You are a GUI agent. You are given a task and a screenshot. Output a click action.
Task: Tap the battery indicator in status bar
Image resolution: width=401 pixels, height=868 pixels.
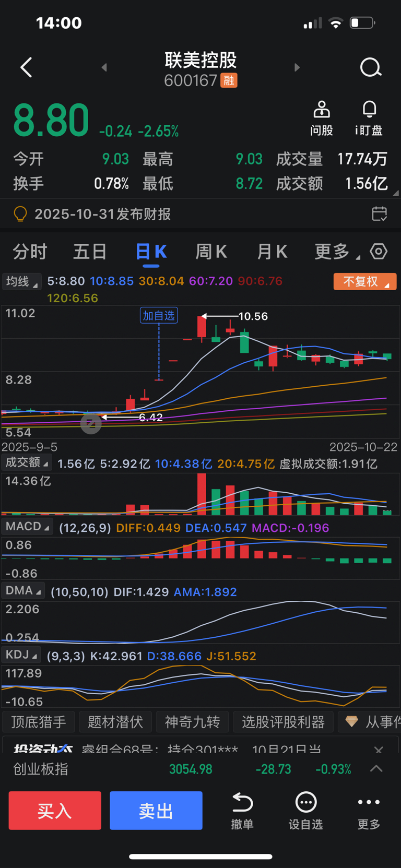[362, 23]
